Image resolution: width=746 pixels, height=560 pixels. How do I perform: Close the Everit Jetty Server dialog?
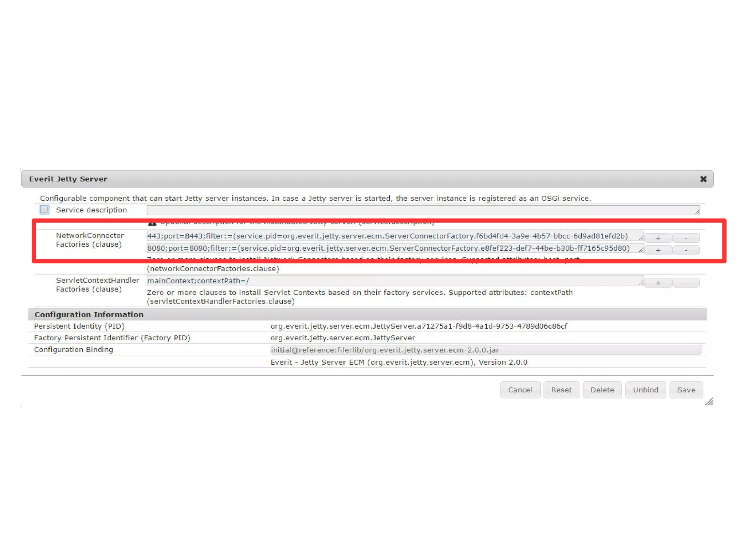pos(703,179)
